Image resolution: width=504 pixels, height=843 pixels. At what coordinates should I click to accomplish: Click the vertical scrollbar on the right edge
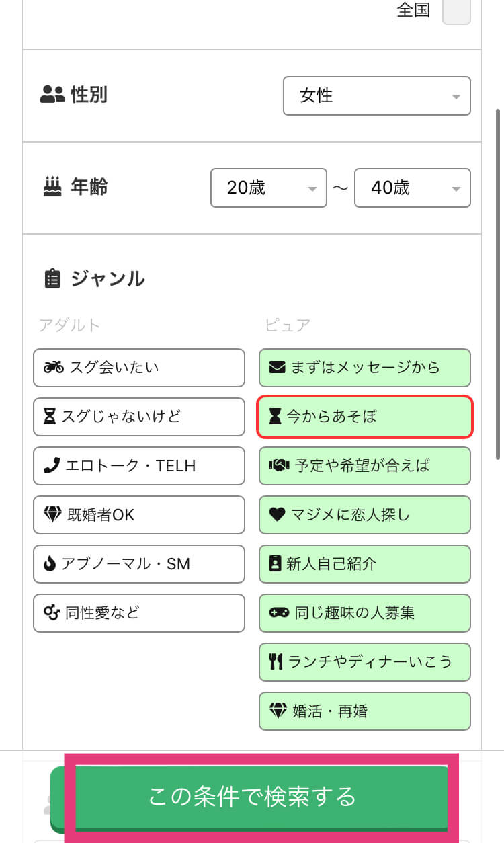click(498, 282)
